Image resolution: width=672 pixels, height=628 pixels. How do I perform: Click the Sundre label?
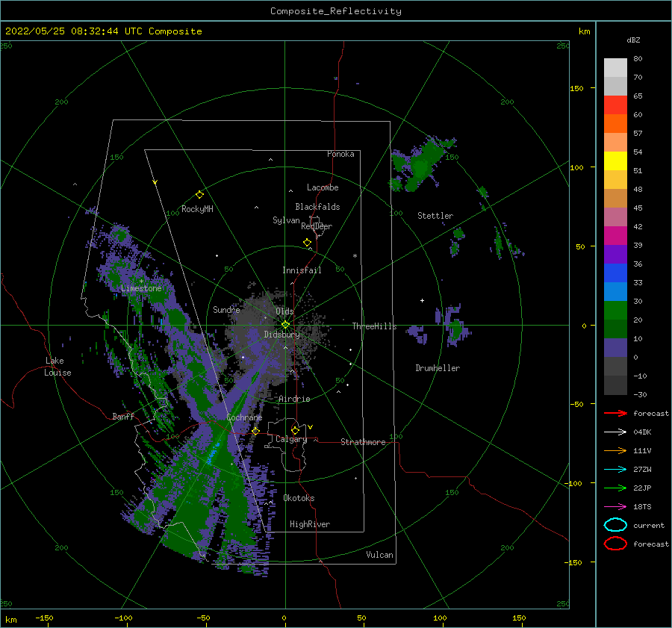[226, 309]
